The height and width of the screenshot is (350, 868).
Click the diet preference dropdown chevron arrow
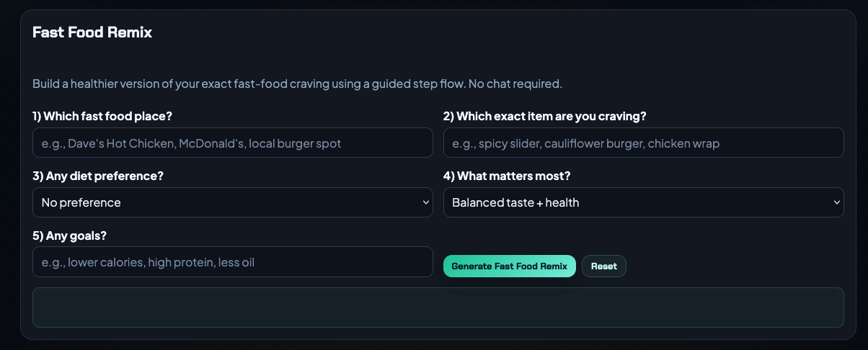tap(425, 203)
